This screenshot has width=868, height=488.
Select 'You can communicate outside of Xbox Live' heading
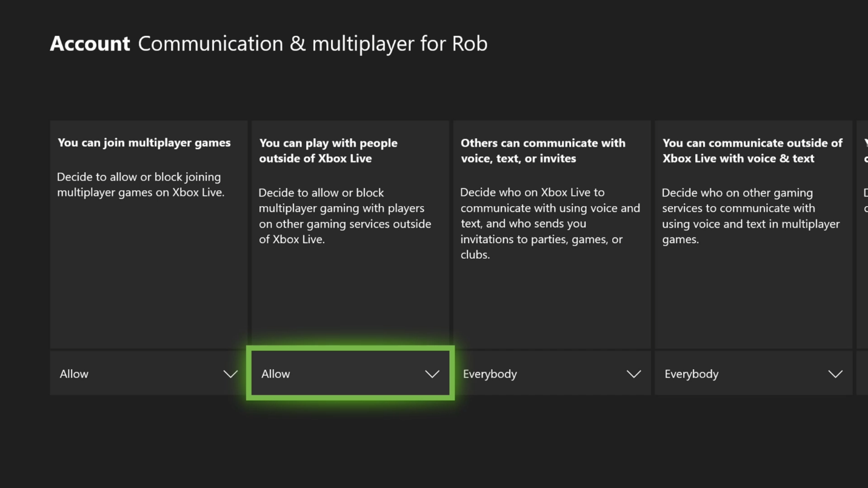(x=752, y=150)
